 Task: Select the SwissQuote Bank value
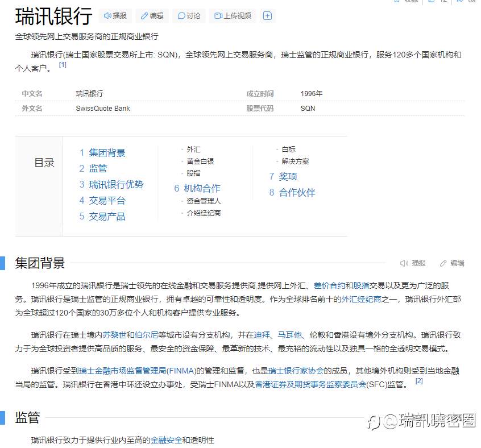click(103, 109)
